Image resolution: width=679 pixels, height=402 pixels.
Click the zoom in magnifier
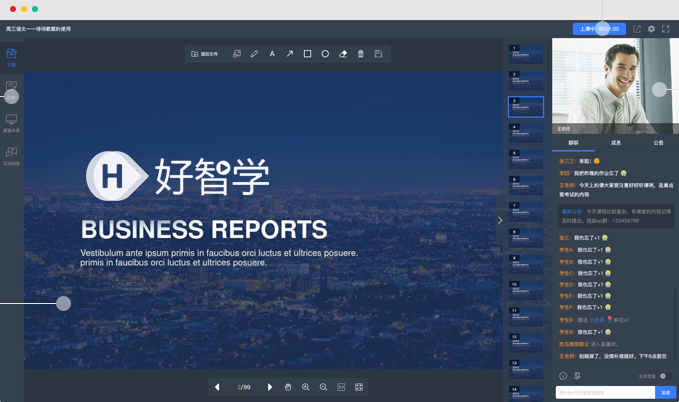(306, 387)
